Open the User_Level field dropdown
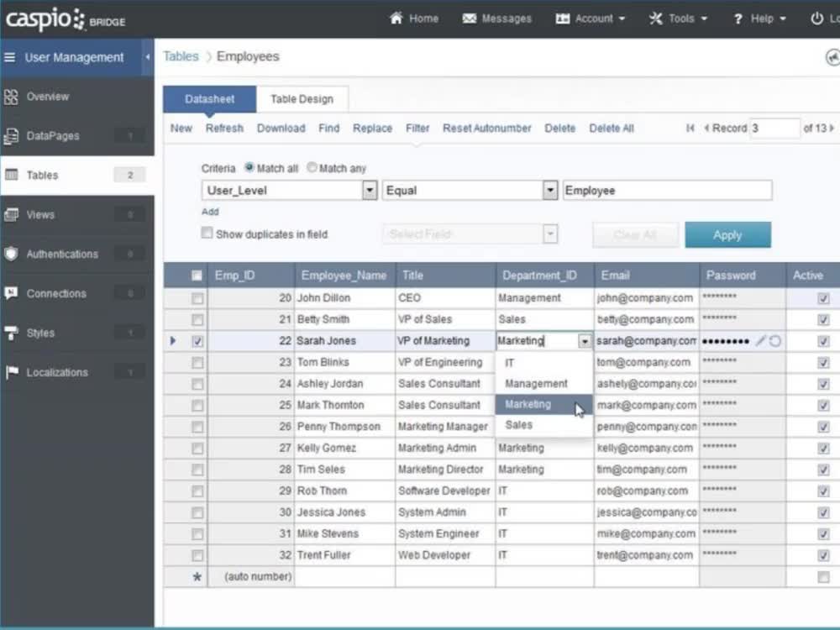 370,190
